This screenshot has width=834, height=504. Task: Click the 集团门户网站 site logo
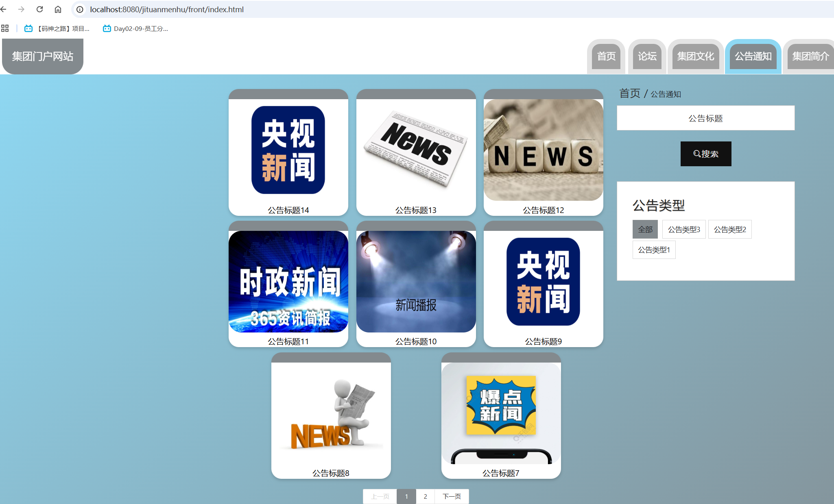click(x=42, y=56)
